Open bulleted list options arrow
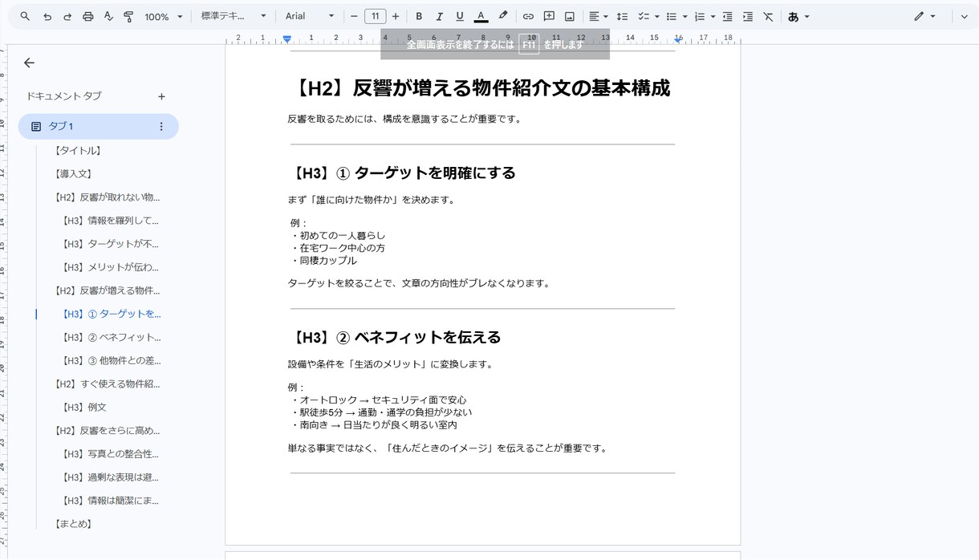Viewport: 979px width, 560px height. (684, 16)
